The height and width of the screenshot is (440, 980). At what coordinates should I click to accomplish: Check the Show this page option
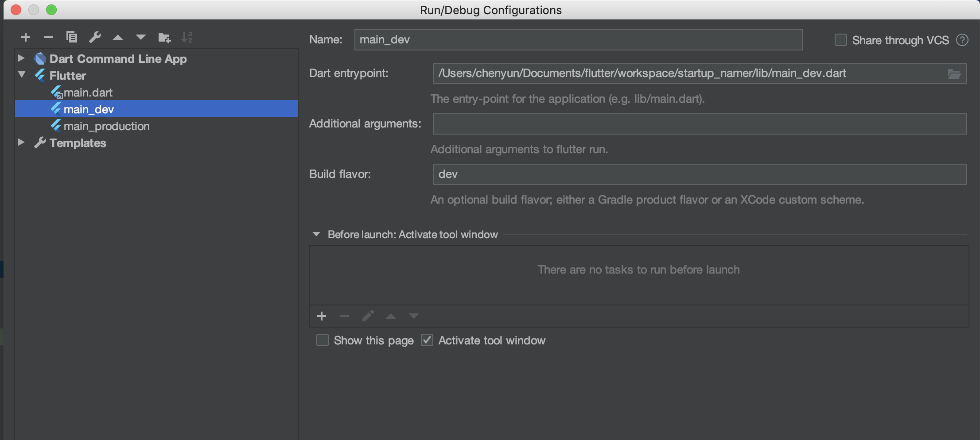tap(323, 340)
